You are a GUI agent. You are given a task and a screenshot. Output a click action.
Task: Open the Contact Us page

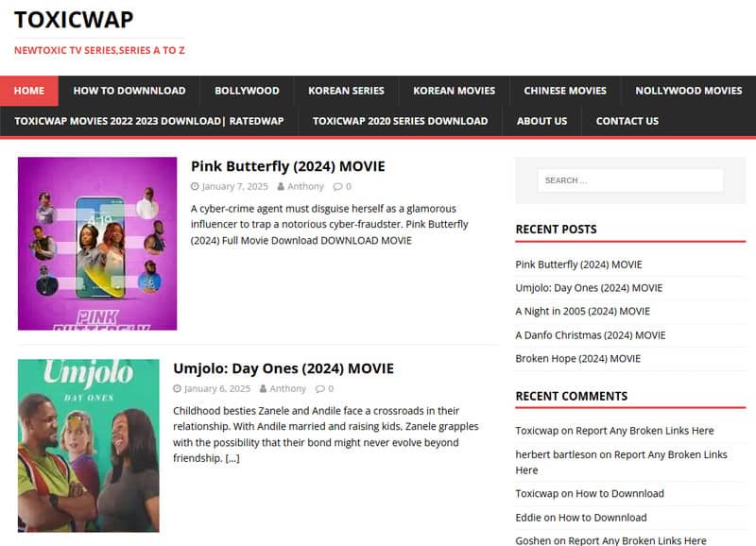click(x=627, y=121)
